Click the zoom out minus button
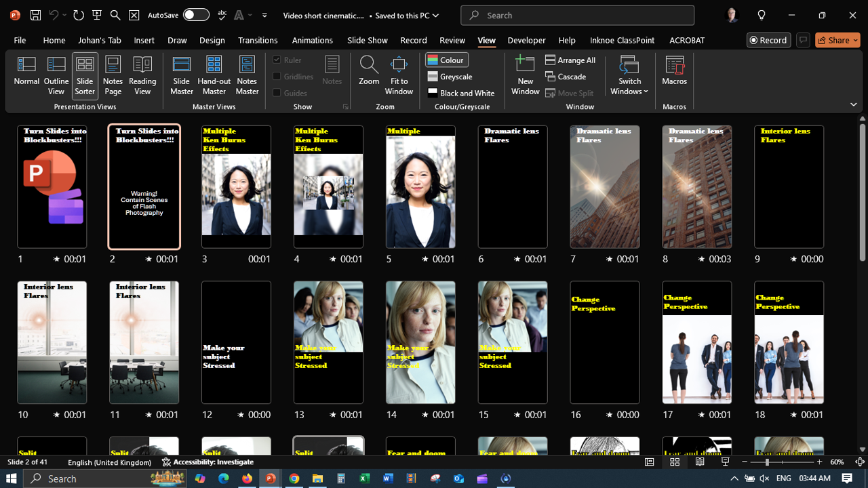Image resolution: width=868 pixels, height=488 pixels. (x=745, y=462)
